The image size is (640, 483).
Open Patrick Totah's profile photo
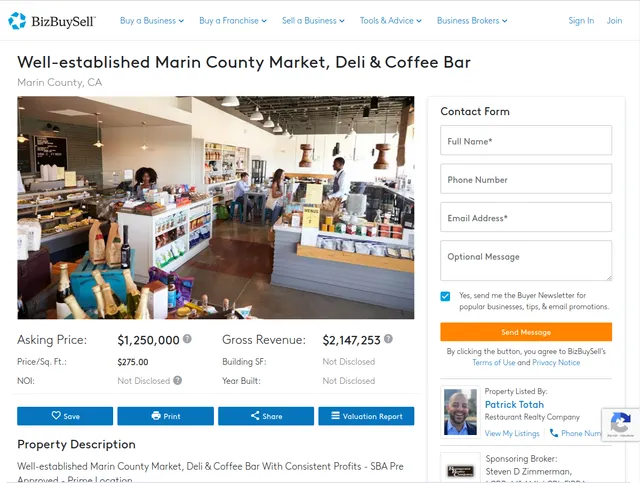pos(460,412)
